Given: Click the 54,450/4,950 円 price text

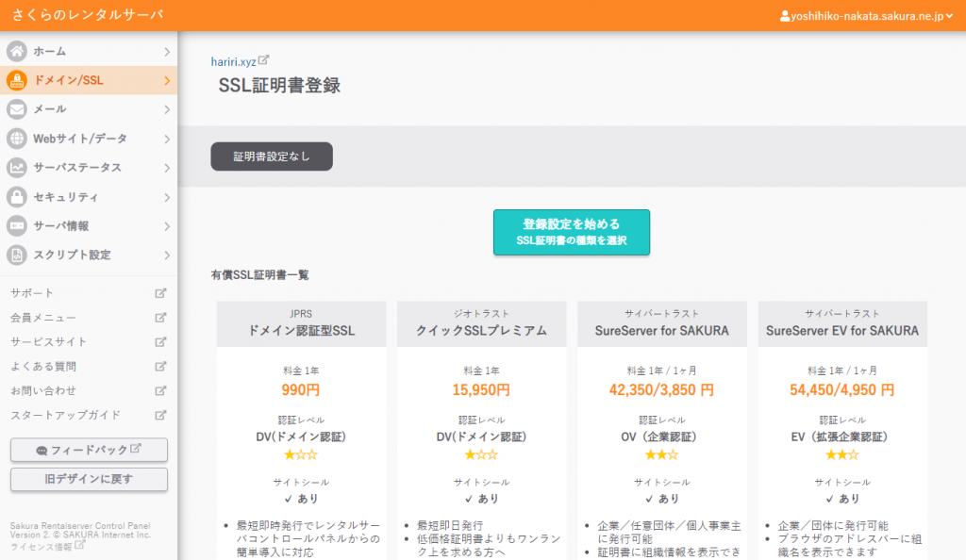Looking at the screenshot, I should [842, 389].
